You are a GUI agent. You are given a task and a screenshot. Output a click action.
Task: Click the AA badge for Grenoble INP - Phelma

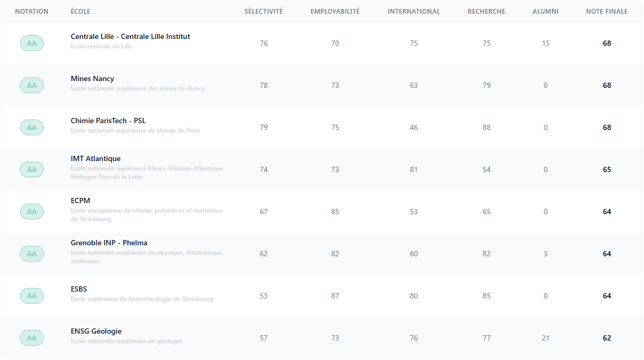click(x=32, y=254)
